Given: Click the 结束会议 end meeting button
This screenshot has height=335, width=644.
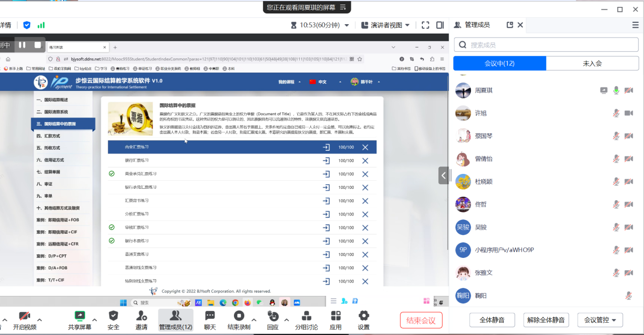Looking at the screenshot, I should 421,320.
